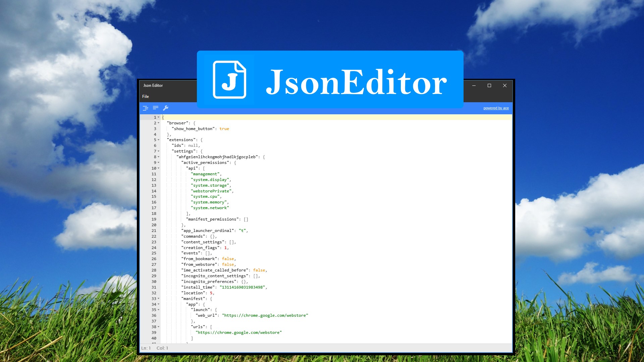Open the File menu
The width and height of the screenshot is (644, 362).
[x=146, y=97]
